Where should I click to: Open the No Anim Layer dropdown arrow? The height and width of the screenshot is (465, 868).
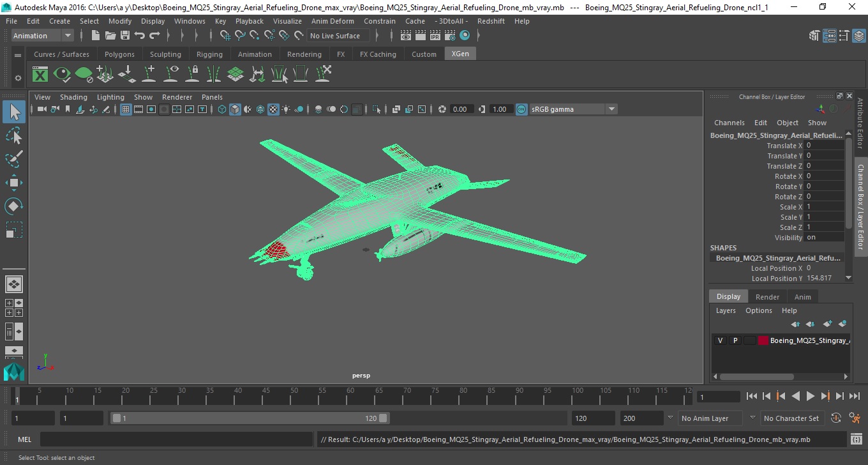670,418
